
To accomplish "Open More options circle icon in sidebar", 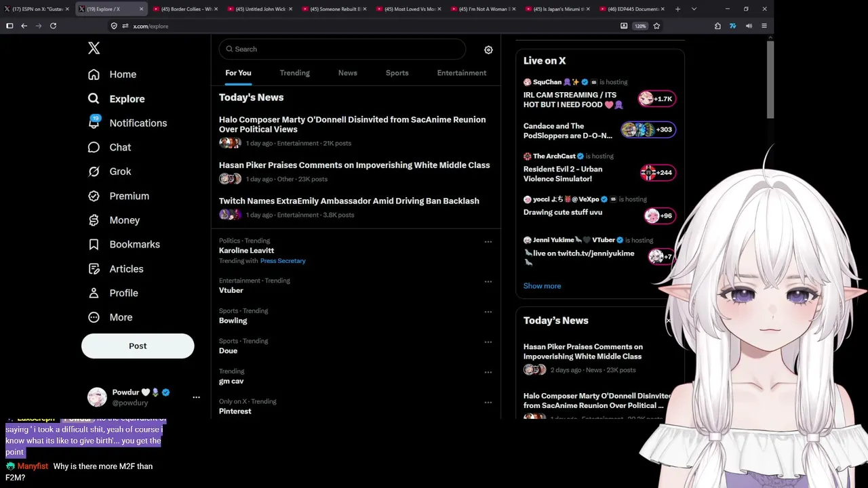I will pos(94,317).
